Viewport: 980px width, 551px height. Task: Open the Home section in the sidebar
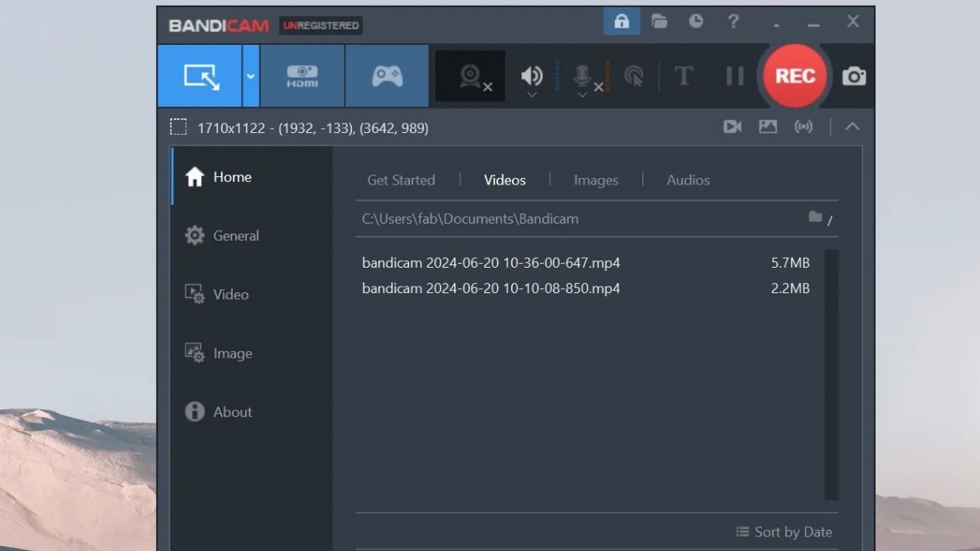[252, 176]
